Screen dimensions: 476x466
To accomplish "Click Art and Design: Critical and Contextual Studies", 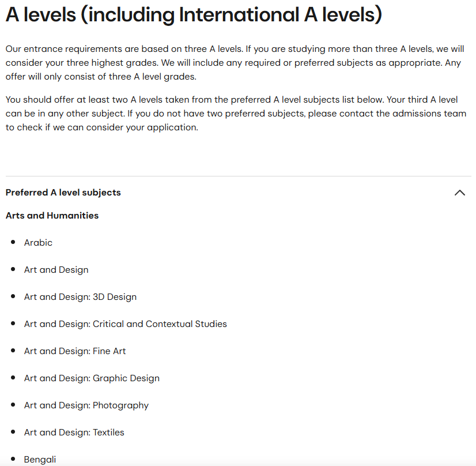I will coord(126,324).
